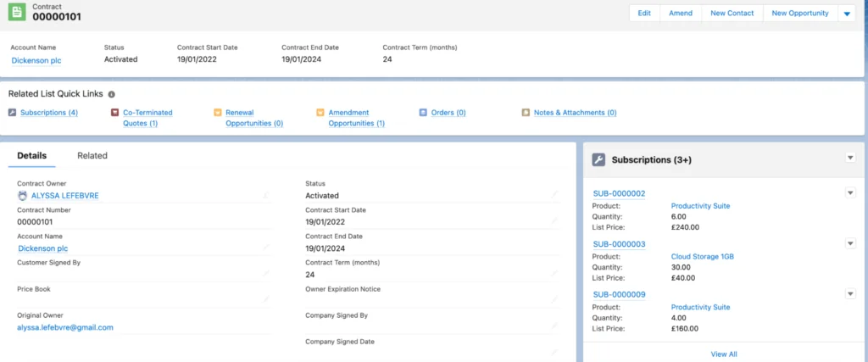
Task: Edit the Account Name field via pencil icon
Action: [266, 248]
